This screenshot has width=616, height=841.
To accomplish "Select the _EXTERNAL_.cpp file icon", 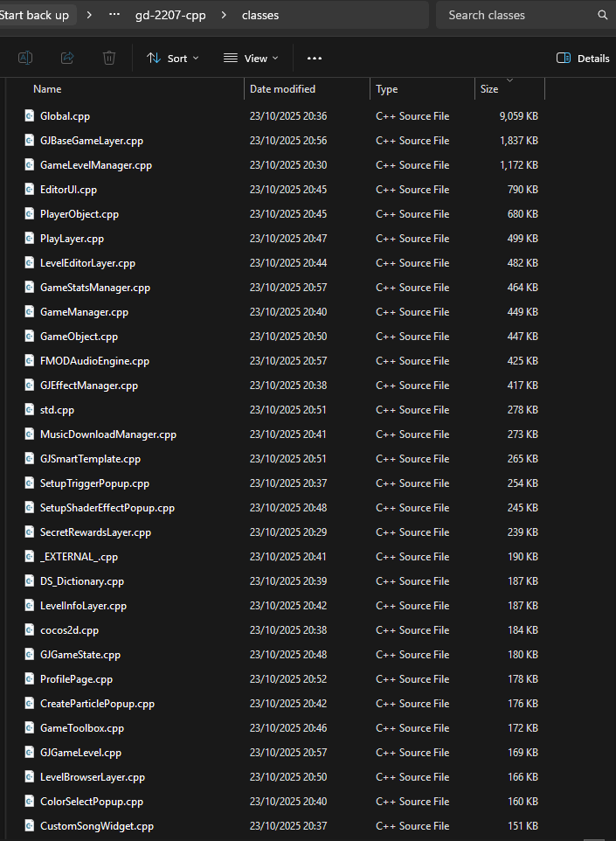I will (30, 557).
